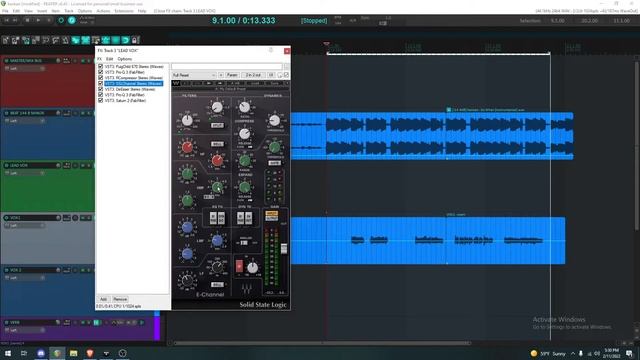Click Add in the FX window
The height and width of the screenshot is (360, 640).
pos(103,299)
